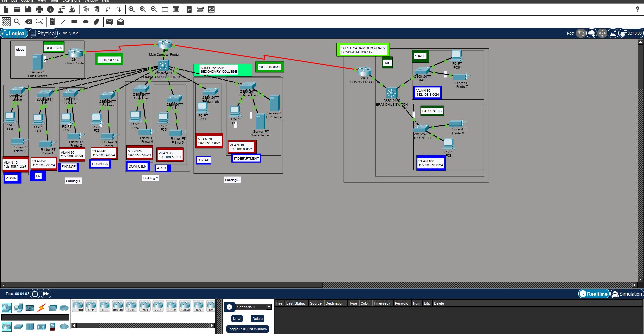This screenshot has width=644, height=334.
Task: Undo the last action
Action: point(108,9)
